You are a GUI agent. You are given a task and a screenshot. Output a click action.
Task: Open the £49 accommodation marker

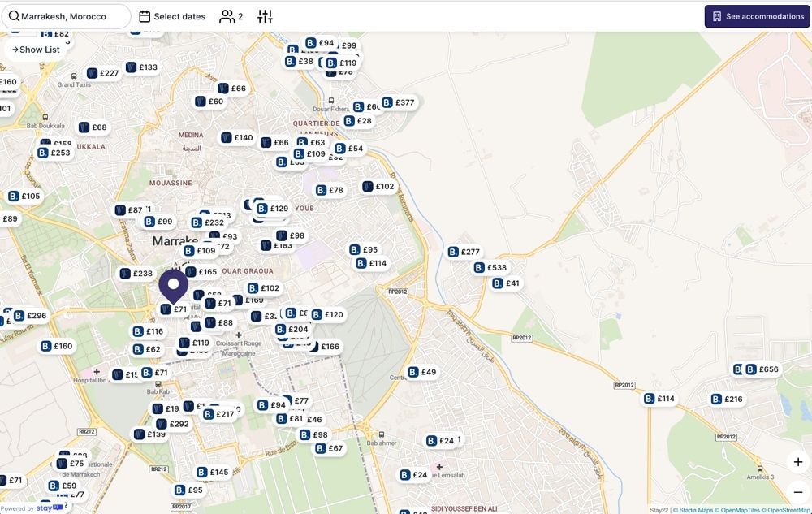[x=422, y=372]
